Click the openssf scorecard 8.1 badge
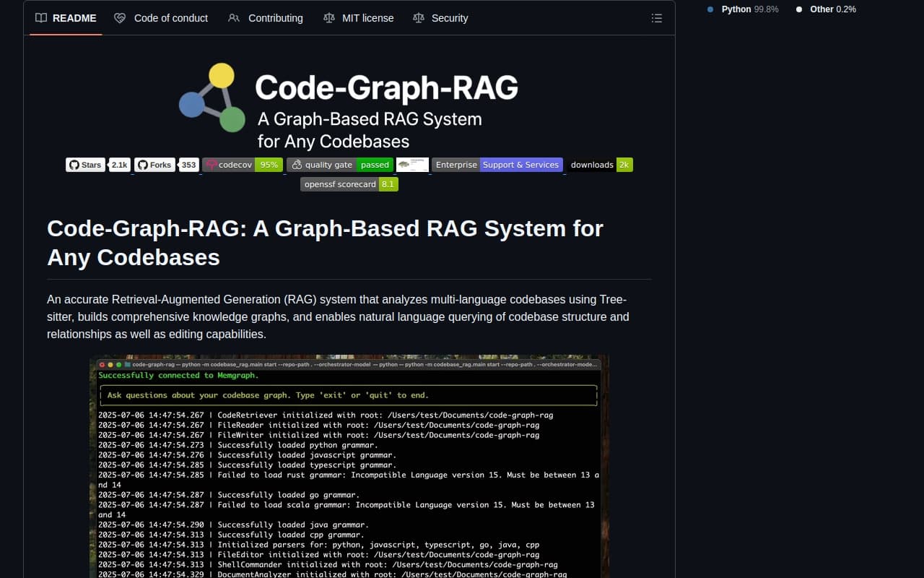Screen dimensions: 924x578 [x=349, y=184]
